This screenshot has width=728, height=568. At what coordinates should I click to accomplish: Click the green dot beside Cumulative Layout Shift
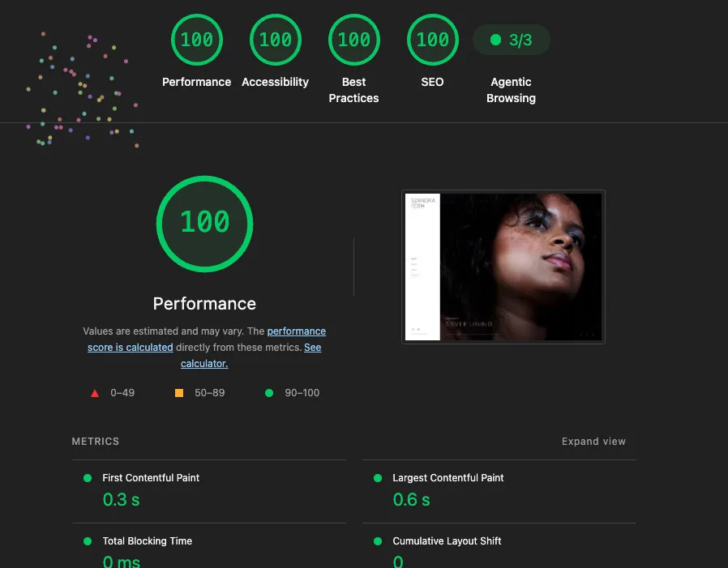point(378,541)
